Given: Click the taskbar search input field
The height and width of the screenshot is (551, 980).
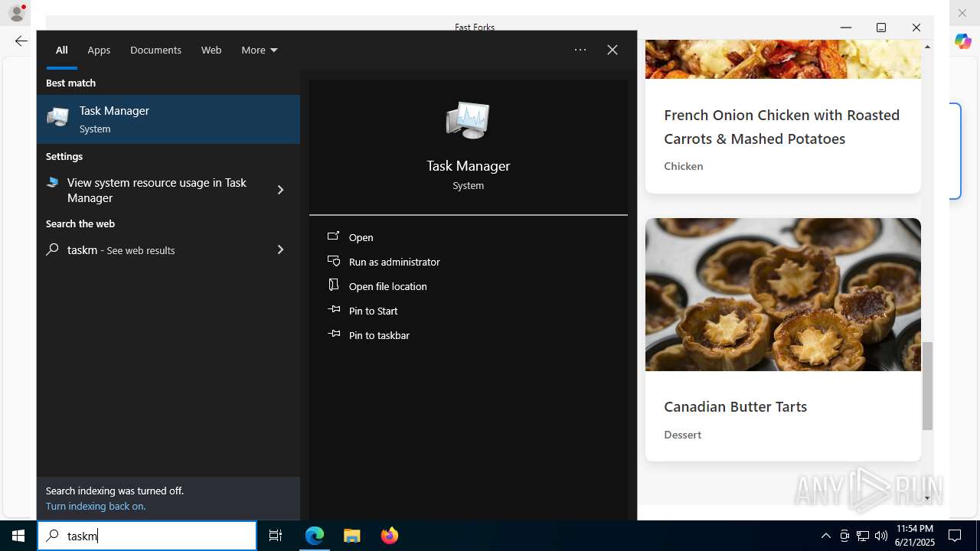Looking at the screenshot, I should tap(147, 536).
